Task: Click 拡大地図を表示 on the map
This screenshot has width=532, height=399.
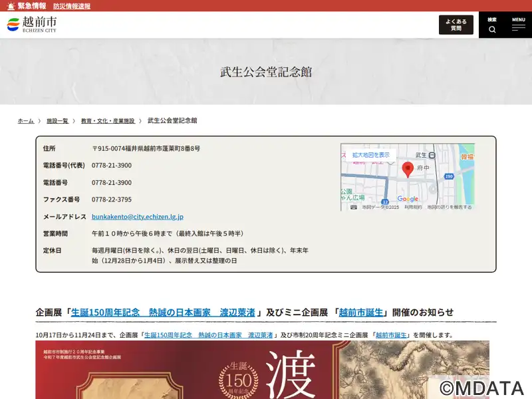Action: coord(370,154)
